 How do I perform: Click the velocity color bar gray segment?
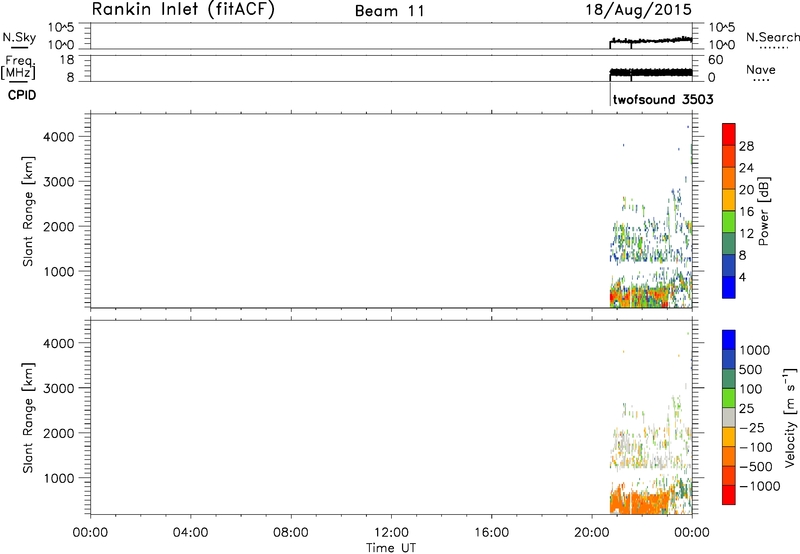(729, 418)
